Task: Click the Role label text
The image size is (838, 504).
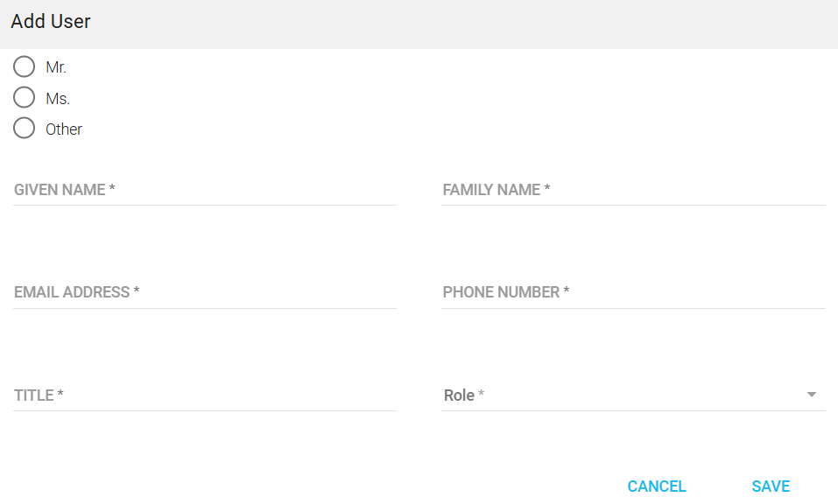Action: 459,395
